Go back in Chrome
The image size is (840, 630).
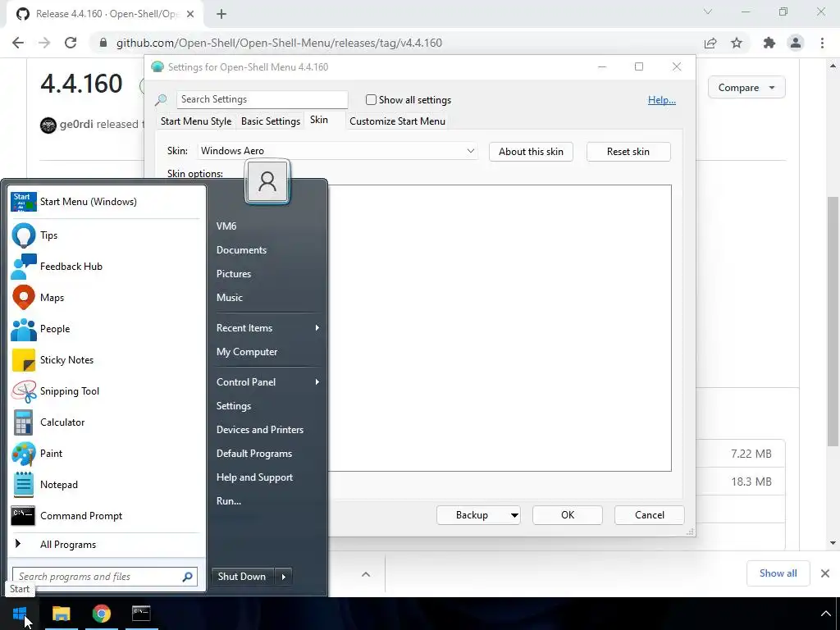pyautogui.click(x=18, y=43)
